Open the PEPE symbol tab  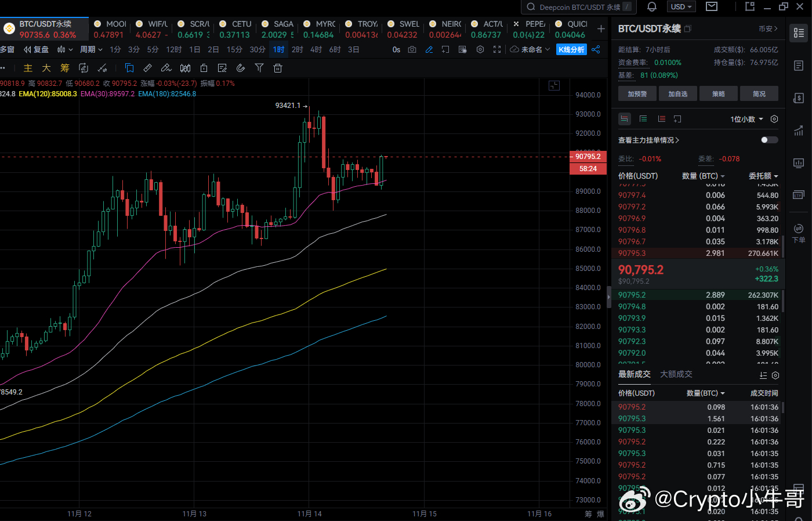coord(529,29)
